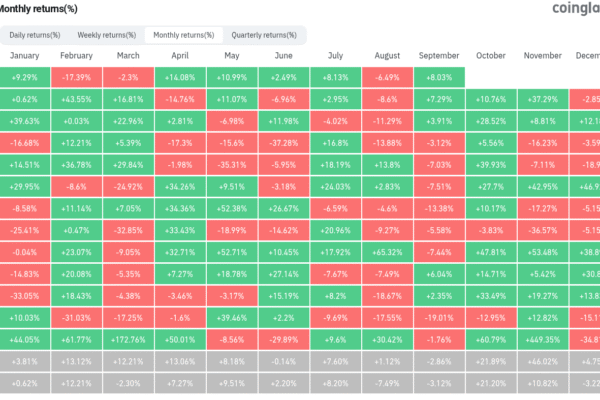Image resolution: width=600 pixels, height=400 pixels.
Task: Click the September column header
Action: pos(440,56)
